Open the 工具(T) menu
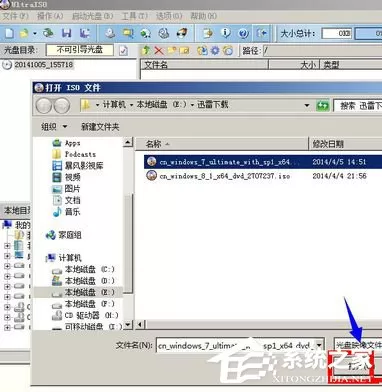Screen dimensions: 382x392 click(135, 16)
